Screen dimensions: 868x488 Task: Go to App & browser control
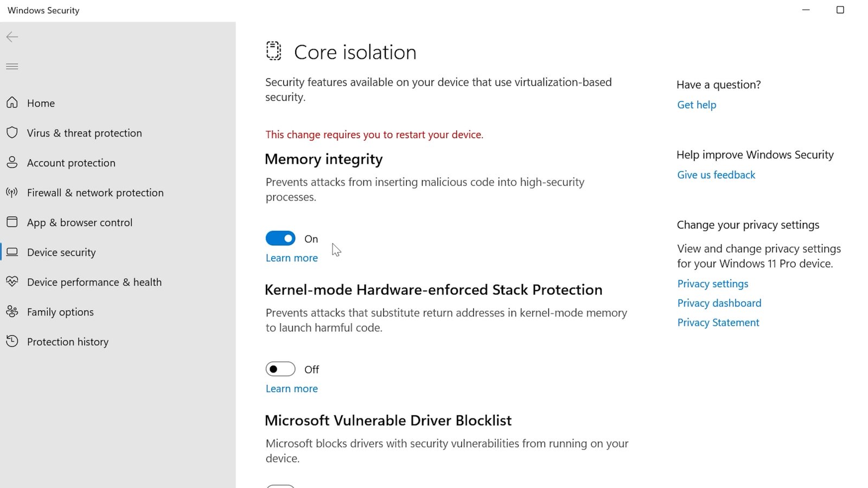click(80, 222)
